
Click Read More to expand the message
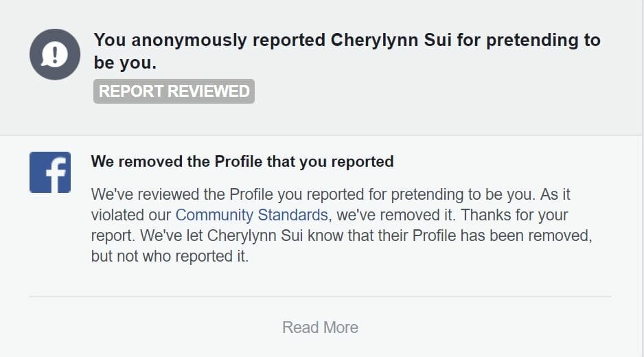pos(320,327)
